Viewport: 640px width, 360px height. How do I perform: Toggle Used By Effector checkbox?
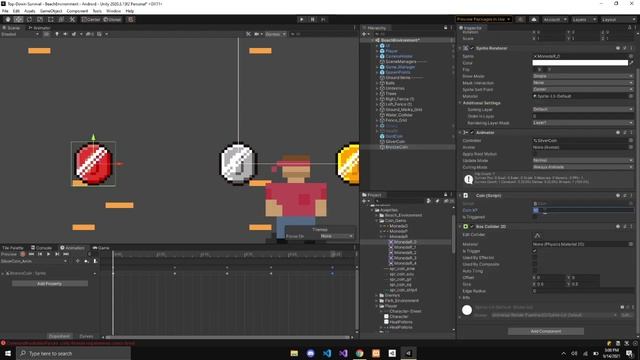(x=535, y=258)
